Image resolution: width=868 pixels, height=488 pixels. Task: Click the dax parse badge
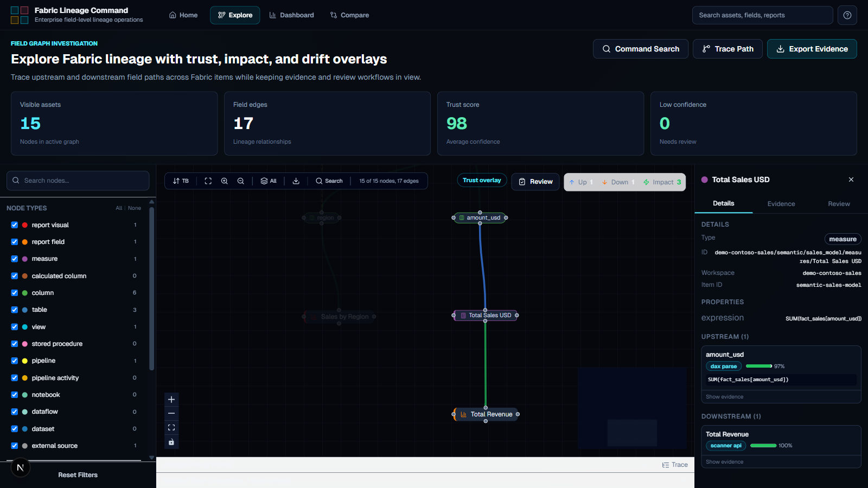pos(724,367)
